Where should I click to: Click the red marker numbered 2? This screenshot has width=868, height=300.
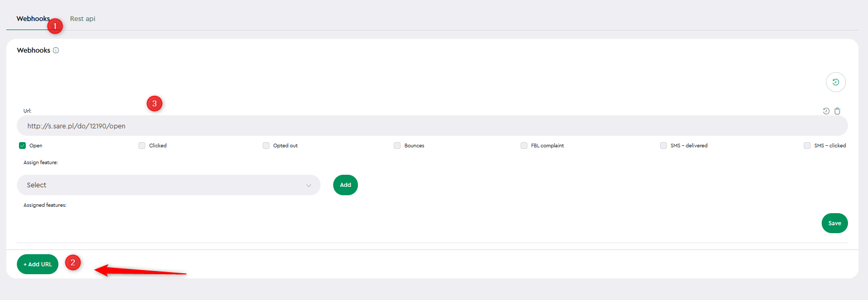coord(73,262)
